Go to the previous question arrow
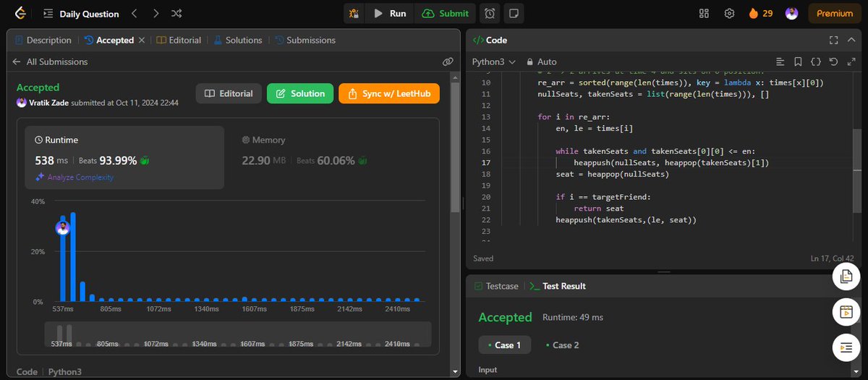 (x=134, y=13)
